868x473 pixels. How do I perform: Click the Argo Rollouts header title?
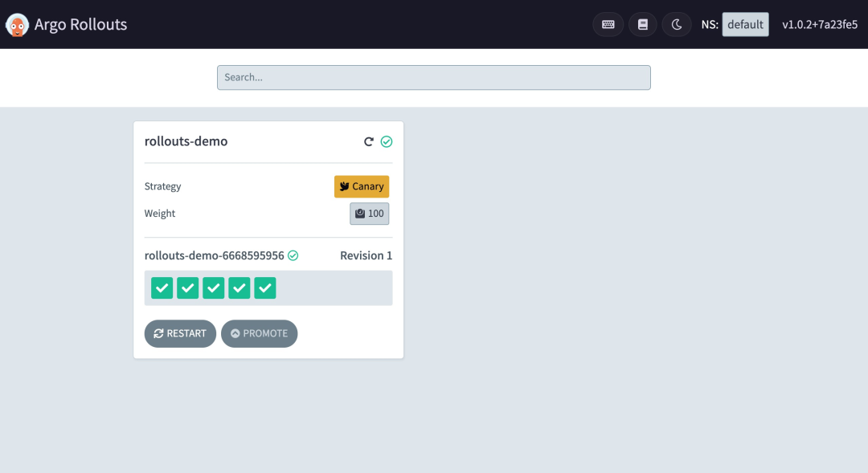pyautogui.click(x=81, y=24)
